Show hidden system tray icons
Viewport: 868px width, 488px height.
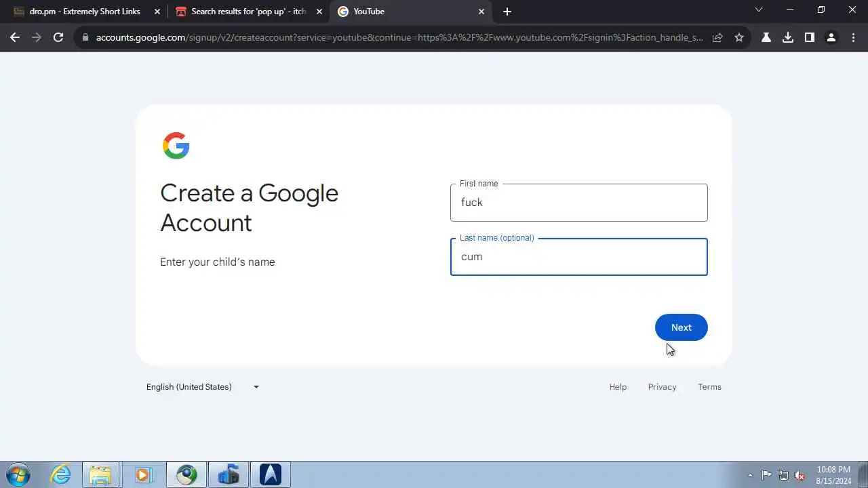(x=750, y=475)
